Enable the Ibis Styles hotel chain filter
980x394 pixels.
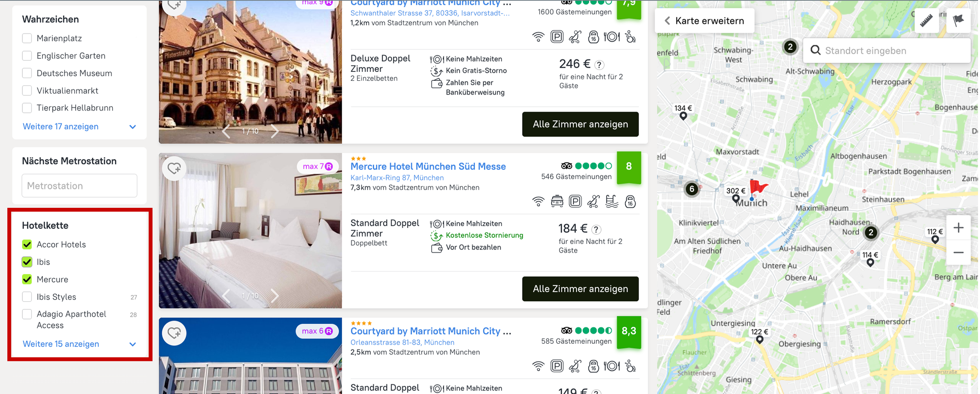pos(27,297)
